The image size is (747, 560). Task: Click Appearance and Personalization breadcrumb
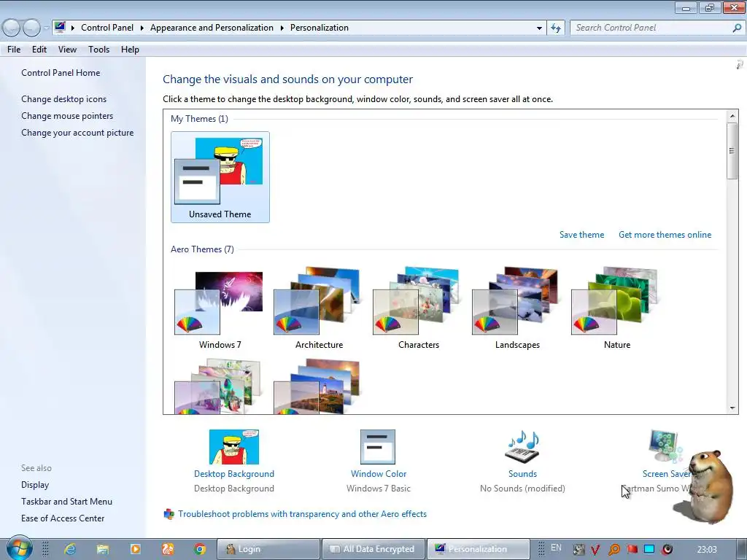tap(212, 28)
